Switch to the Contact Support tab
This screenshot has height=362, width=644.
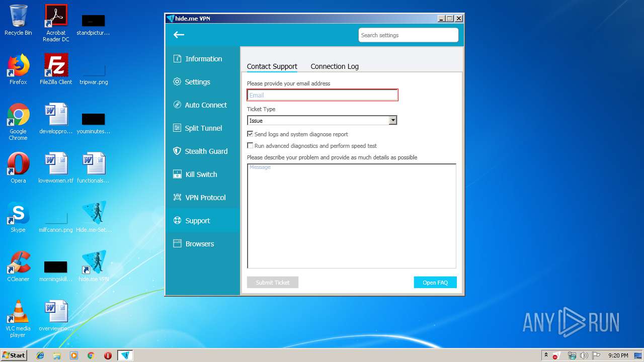pos(272,66)
